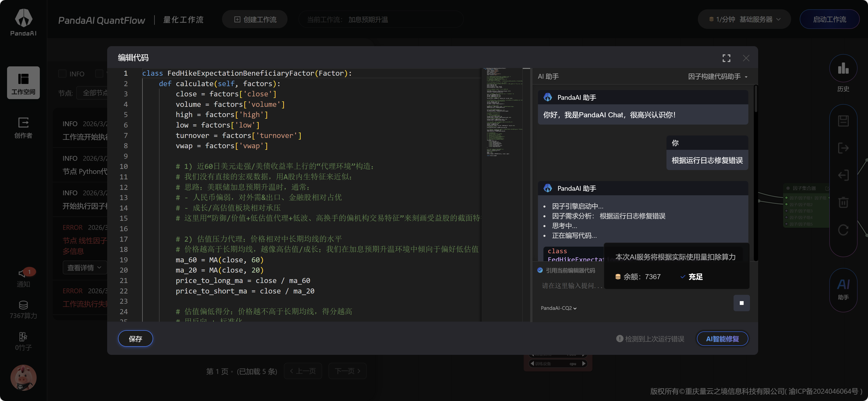Open the 通知 notifications megaphone
This screenshot has width=868, height=401.
click(23, 277)
